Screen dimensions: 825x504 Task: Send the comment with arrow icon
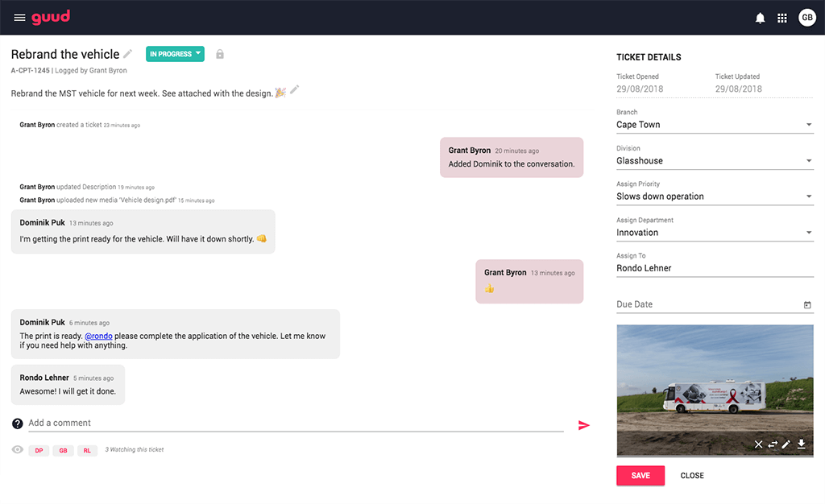[583, 425]
